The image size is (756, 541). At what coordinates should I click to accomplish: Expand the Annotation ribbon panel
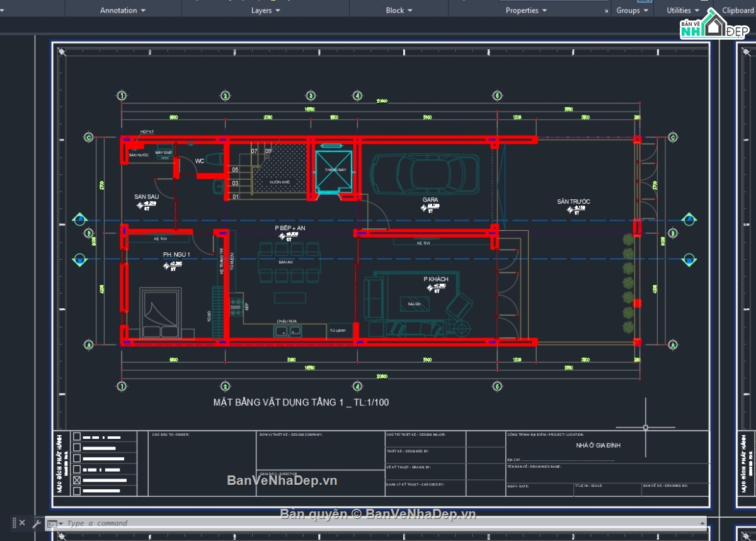(123, 11)
